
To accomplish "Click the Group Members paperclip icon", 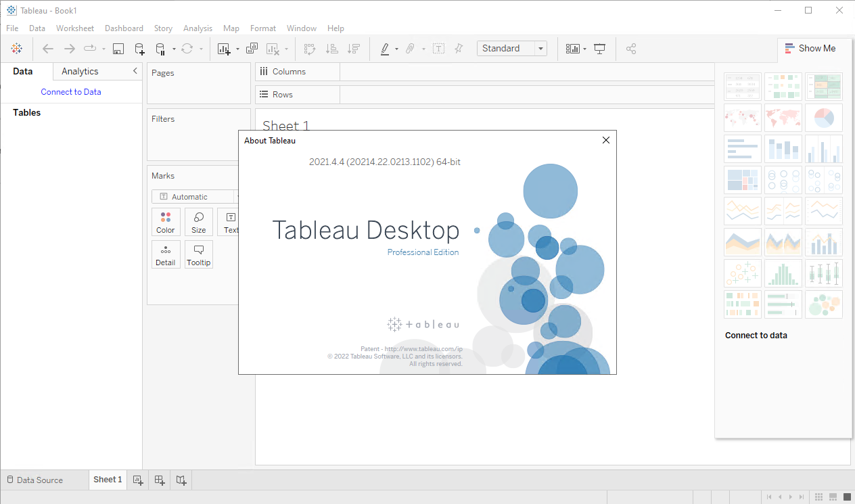I will (410, 49).
